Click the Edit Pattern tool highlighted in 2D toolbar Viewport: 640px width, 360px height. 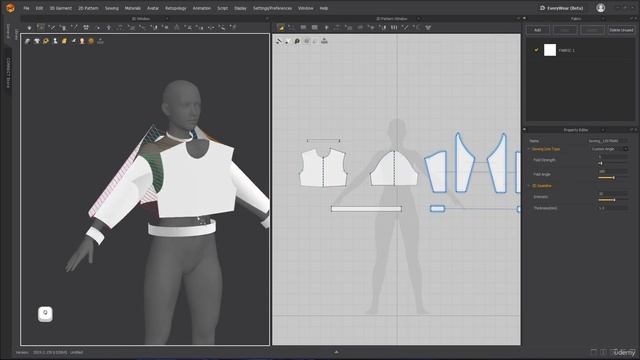pos(280,27)
